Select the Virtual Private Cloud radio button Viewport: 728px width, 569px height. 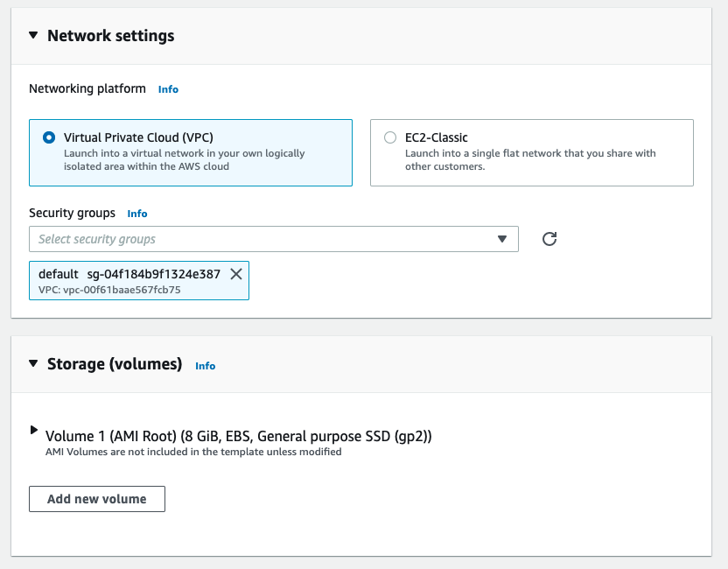pos(49,137)
